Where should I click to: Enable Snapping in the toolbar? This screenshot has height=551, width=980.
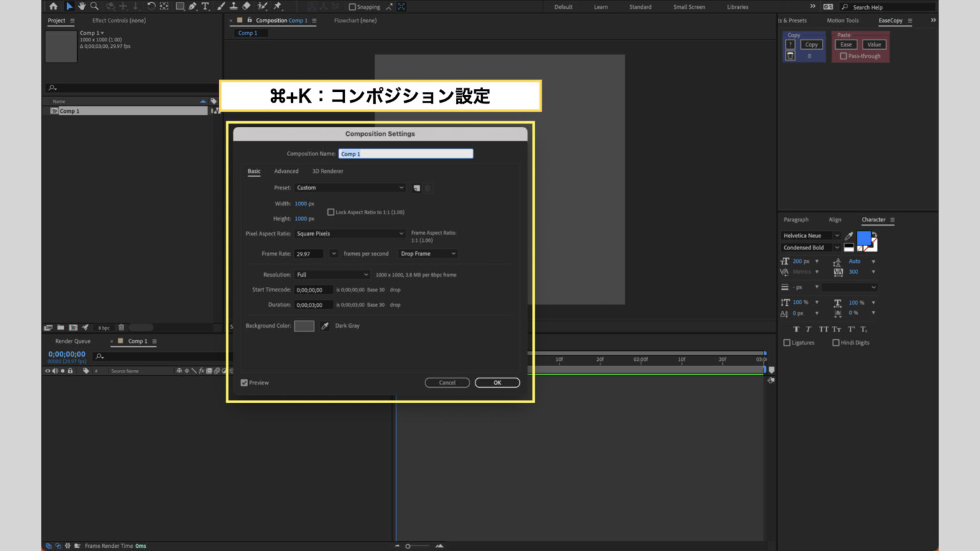pyautogui.click(x=352, y=6)
